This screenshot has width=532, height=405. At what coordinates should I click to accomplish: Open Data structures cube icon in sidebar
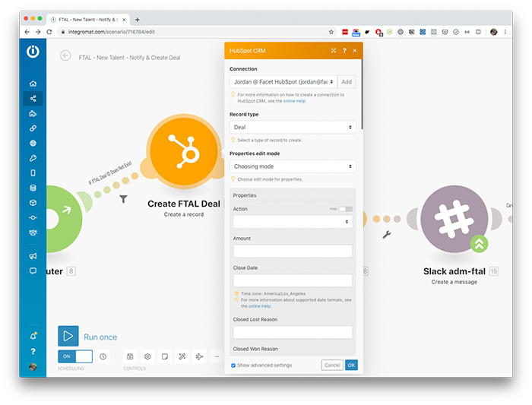(33, 203)
